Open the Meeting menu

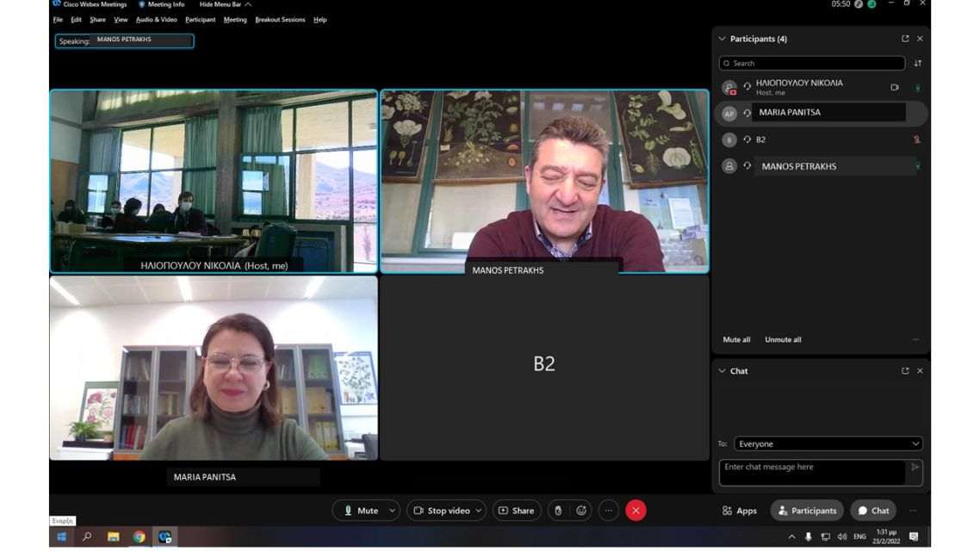coord(235,20)
